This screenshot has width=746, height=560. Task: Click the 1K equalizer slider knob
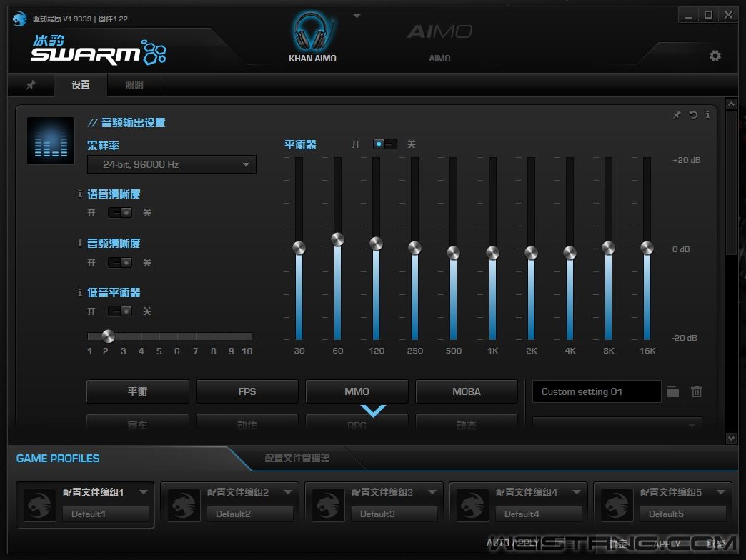[x=492, y=252]
